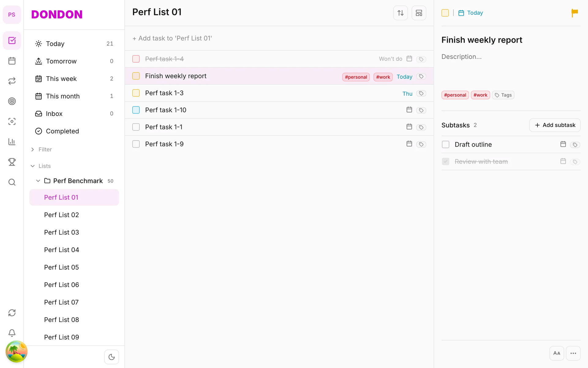
Task: Uncheck the Review with team subtask
Action: pyautogui.click(x=446, y=162)
